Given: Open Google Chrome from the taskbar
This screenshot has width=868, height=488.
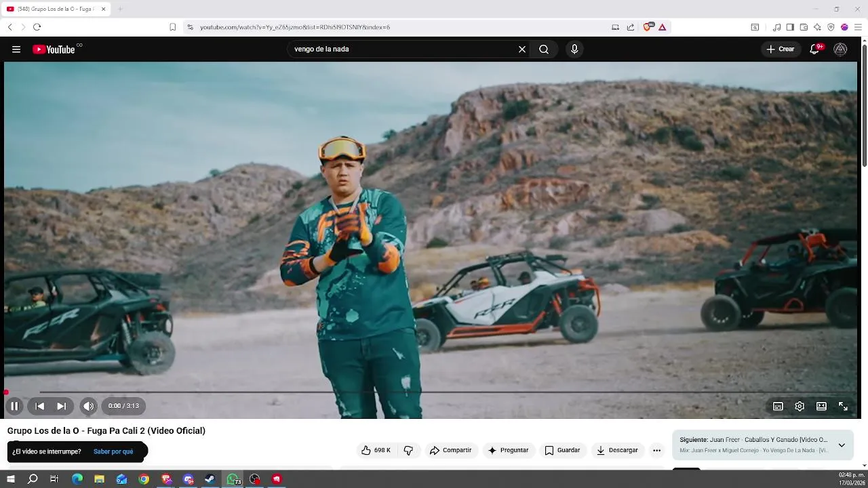Looking at the screenshot, I should (144, 479).
